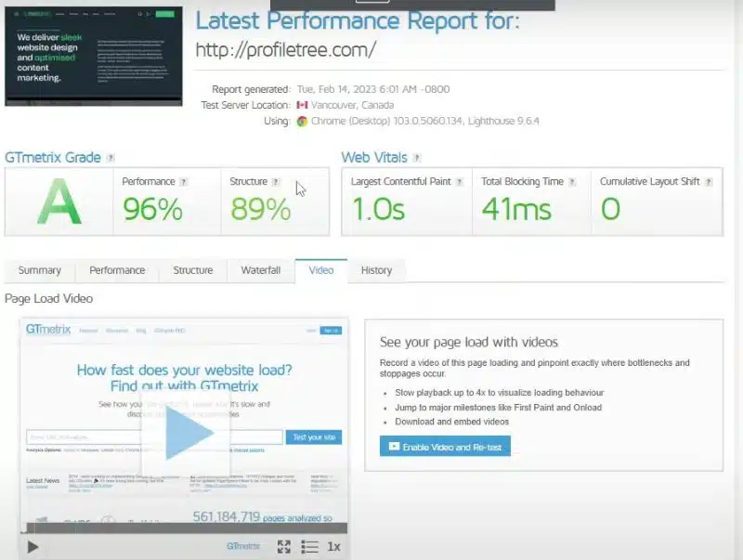The image size is (743, 560).
Task: Open the http://profiletree.com/ URL link
Action: coord(286,50)
